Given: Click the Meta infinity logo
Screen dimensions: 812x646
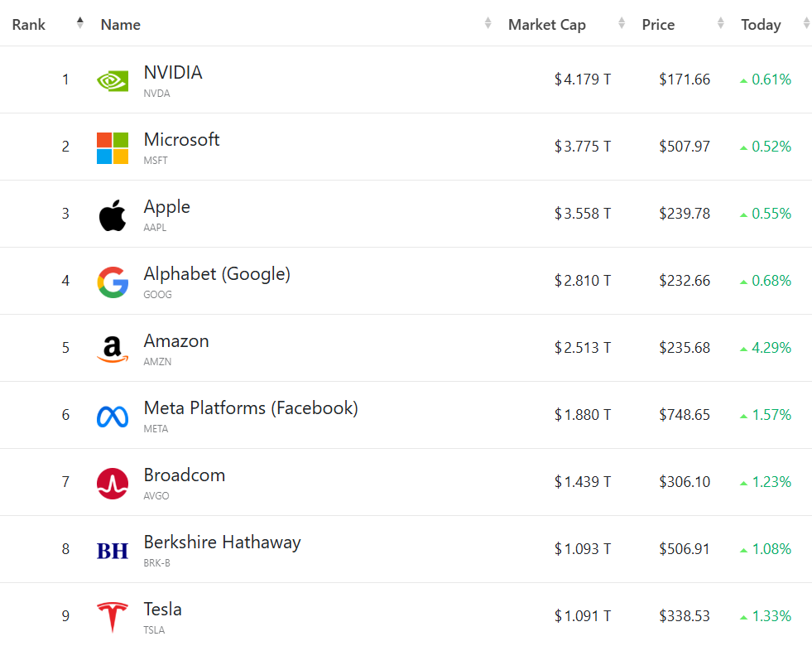Looking at the screenshot, I should pyautogui.click(x=113, y=417).
